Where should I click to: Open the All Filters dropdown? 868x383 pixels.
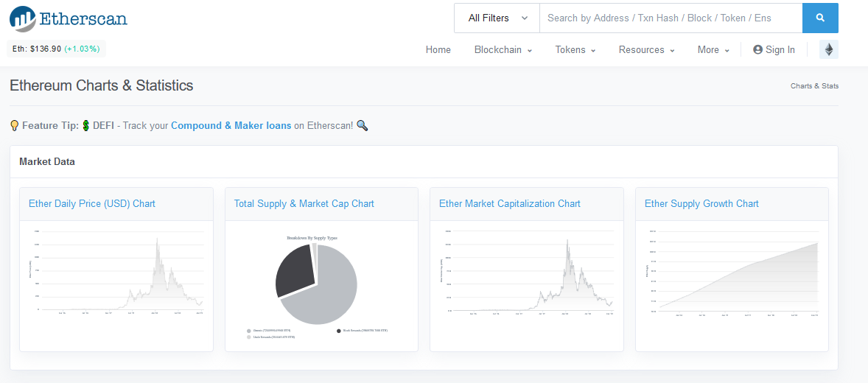(x=497, y=18)
